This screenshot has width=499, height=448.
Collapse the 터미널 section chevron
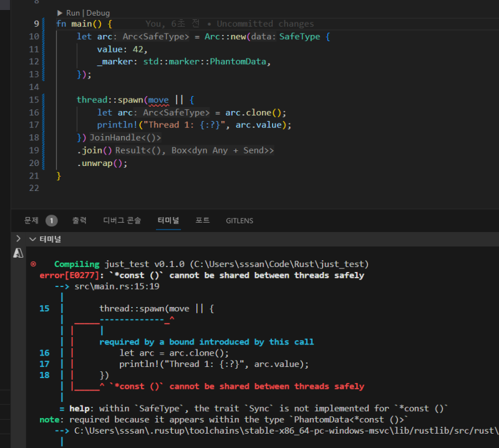point(32,239)
